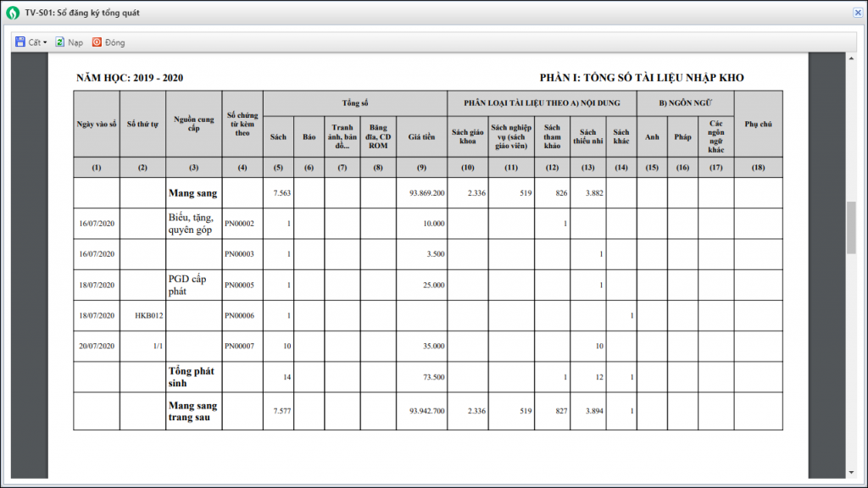This screenshot has height=488, width=868.
Task: Select the Nạp toolbar label
Action: pyautogui.click(x=75, y=42)
